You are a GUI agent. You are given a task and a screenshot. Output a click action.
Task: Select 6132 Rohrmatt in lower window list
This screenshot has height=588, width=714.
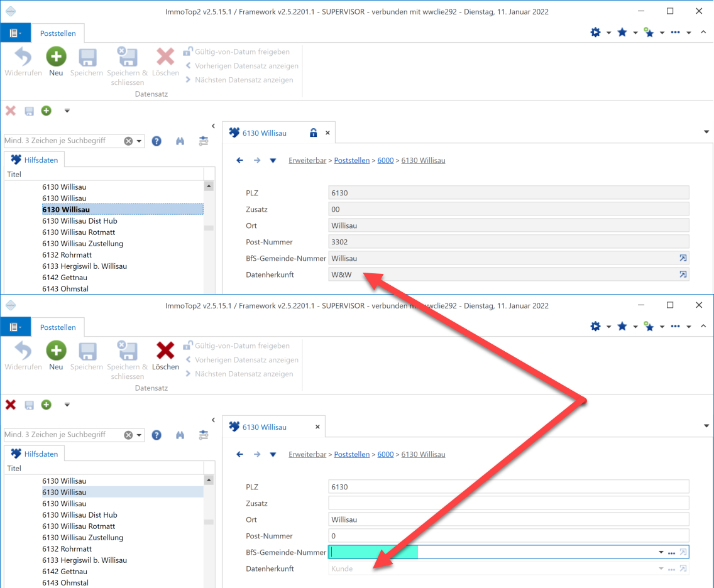[x=67, y=549]
